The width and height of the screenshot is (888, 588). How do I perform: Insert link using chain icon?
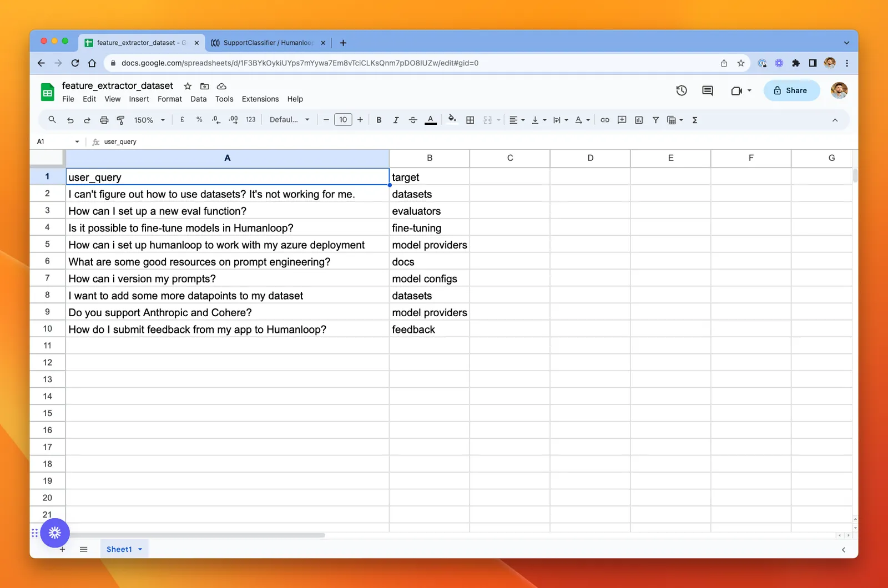click(x=605, y=120)
